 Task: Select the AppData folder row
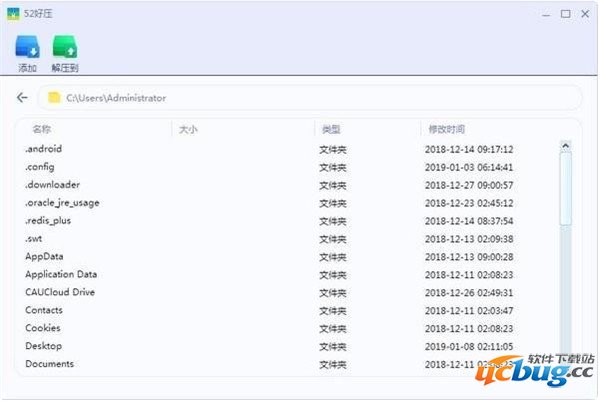tap(289, 257)
